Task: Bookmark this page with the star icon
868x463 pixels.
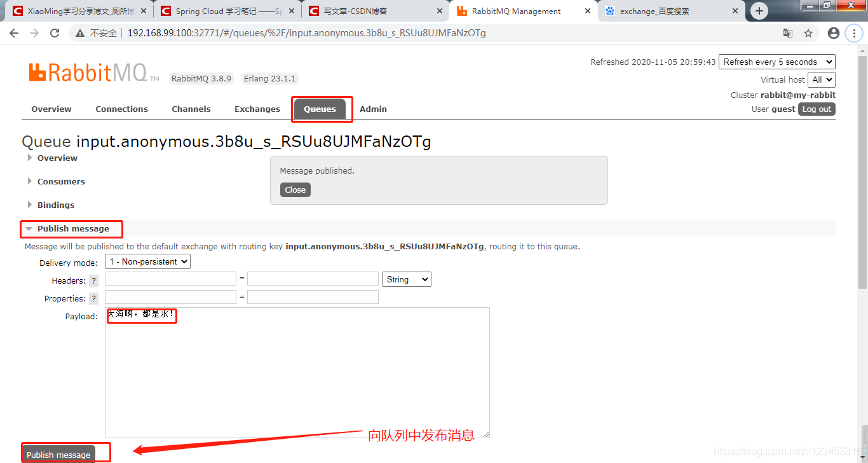Action: click(808, 33)
